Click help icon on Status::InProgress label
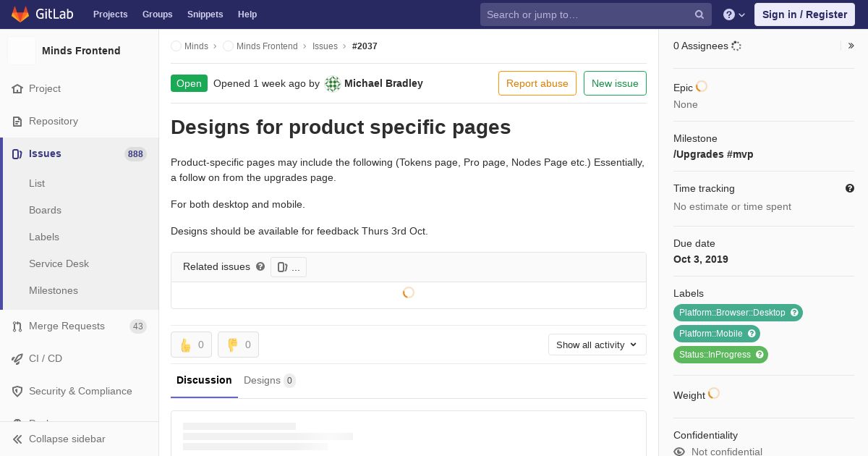868x456 pixels. point(759,355)
